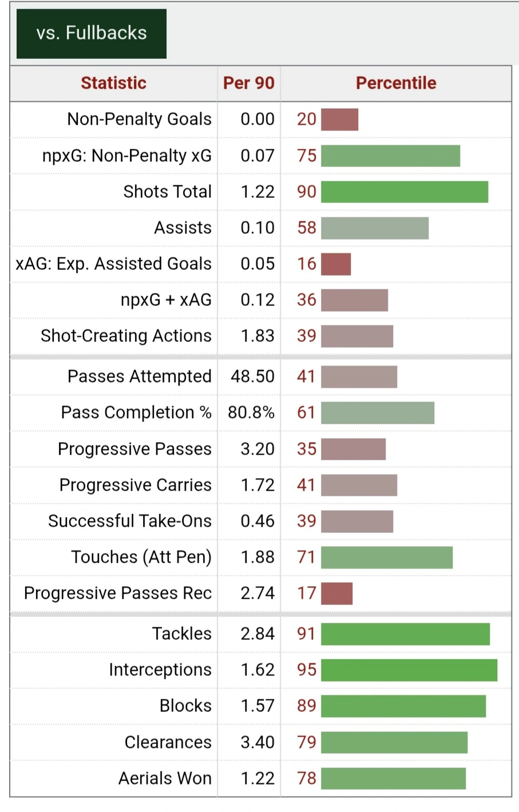Sort by the Percentile column header
This screenshot has height=812, width=519.
coord(396,83)
